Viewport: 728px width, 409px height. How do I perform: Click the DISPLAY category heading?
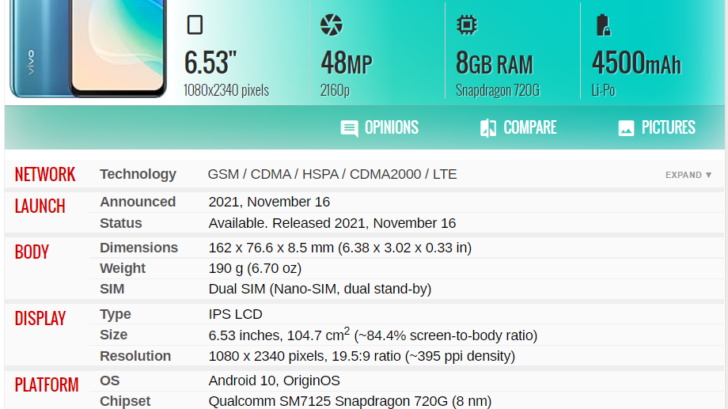(x=40, y=318)
